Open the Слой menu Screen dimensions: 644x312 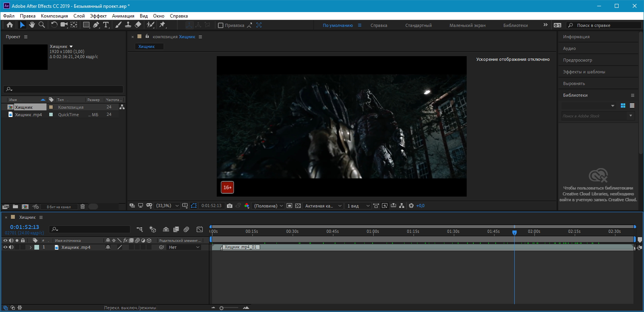(79, 16)
